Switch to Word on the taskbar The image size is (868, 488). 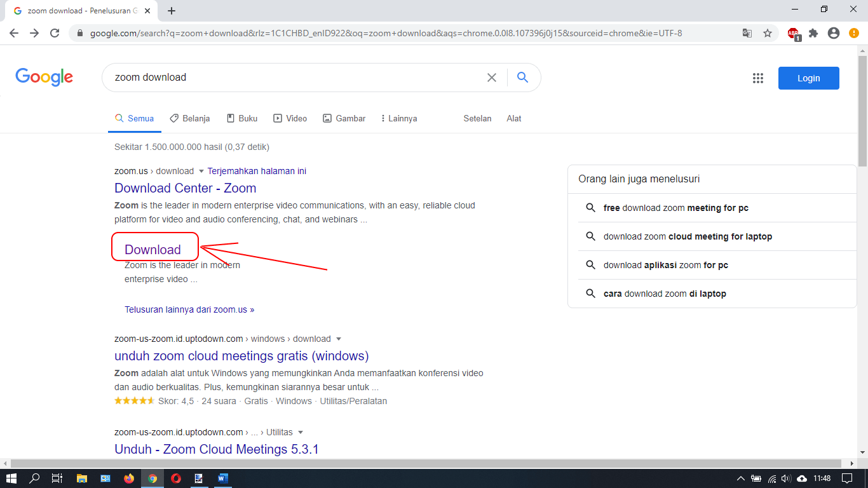pos(223,478)
